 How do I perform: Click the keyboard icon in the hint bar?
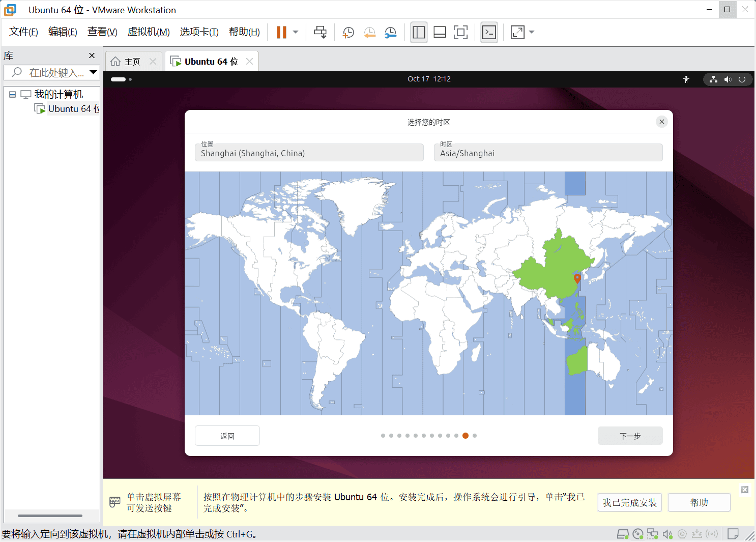pos(115,502)
